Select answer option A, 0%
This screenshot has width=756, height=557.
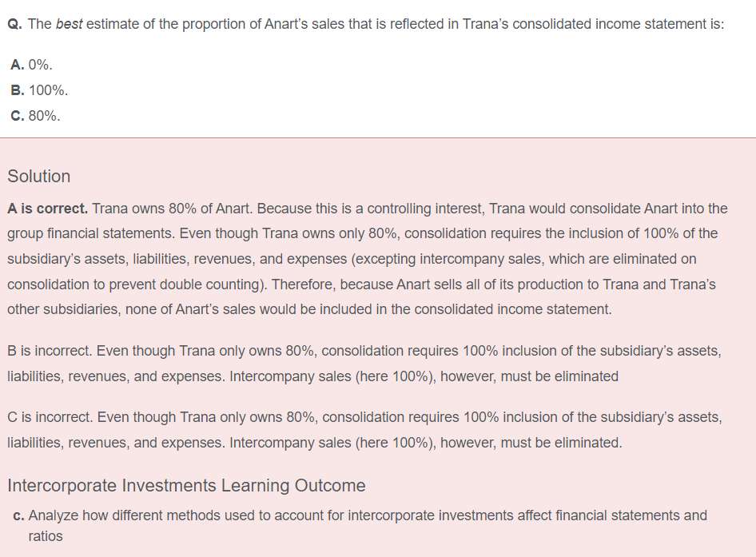coord(31,65)
